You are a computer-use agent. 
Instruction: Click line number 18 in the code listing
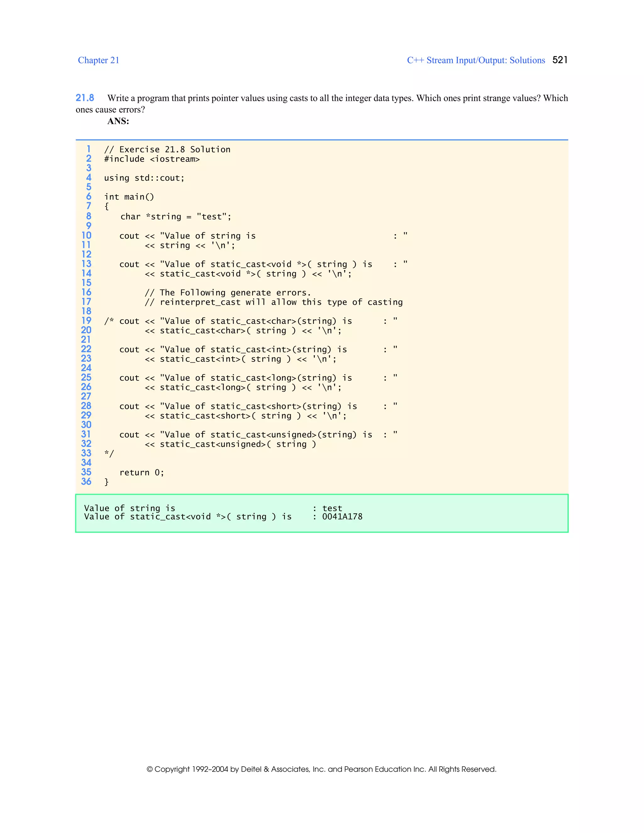(x=86, y=311)
